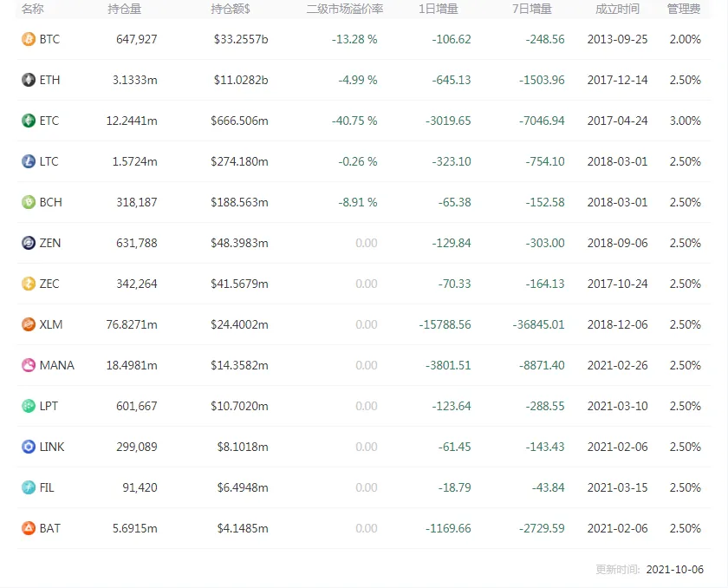Click the green ETC coin icon

click(29, 121)
